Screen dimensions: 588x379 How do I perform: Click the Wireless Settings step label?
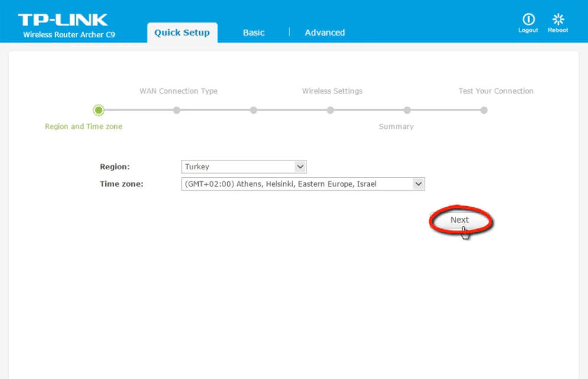click(332, 91)
